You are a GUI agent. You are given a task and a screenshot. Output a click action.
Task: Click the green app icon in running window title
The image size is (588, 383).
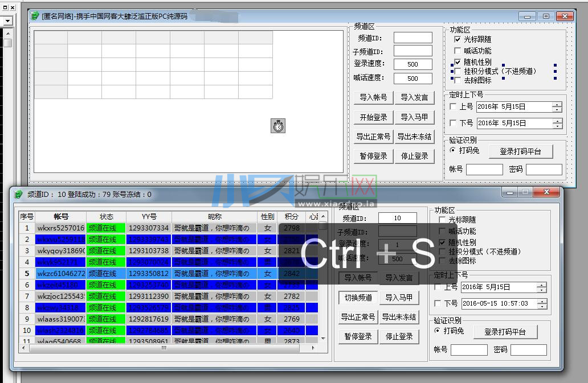pyautogui.click(x=18, y=194)
